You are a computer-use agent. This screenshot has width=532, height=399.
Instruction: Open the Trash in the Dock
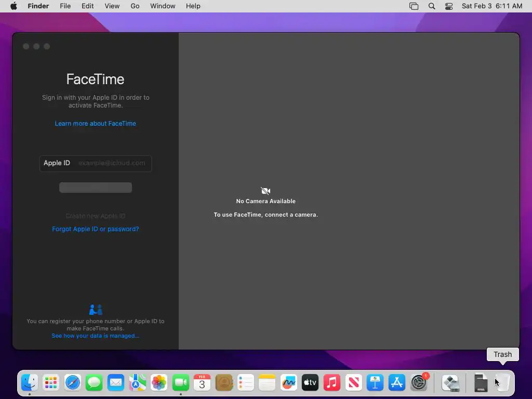coord(502,383)
